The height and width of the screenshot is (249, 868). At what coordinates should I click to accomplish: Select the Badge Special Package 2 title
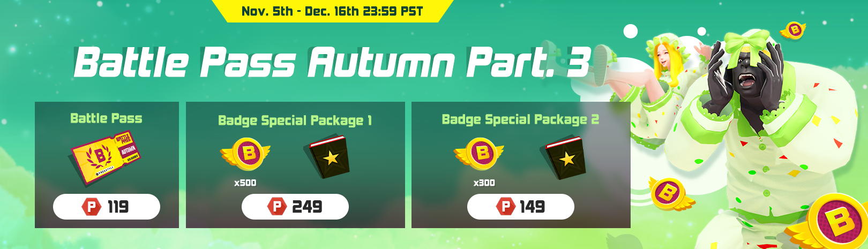pos(520,119)
